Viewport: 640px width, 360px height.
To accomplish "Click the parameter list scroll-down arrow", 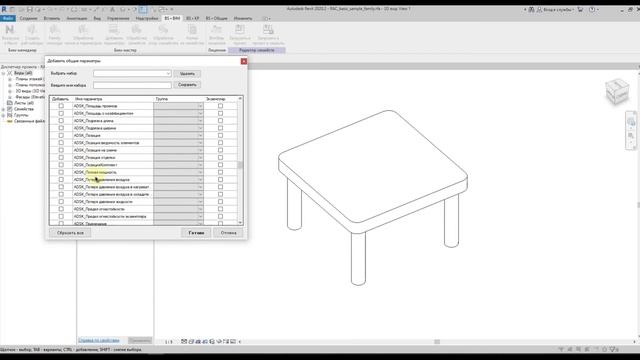I will tap(240, 222).
